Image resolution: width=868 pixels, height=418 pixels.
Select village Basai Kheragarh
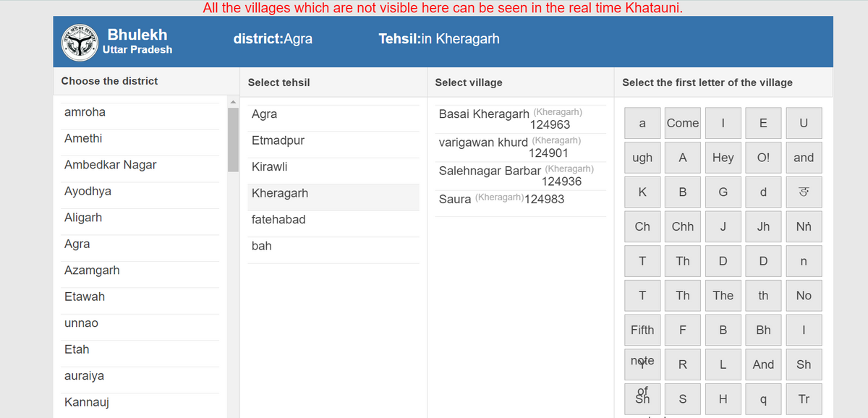click(482, 114)
